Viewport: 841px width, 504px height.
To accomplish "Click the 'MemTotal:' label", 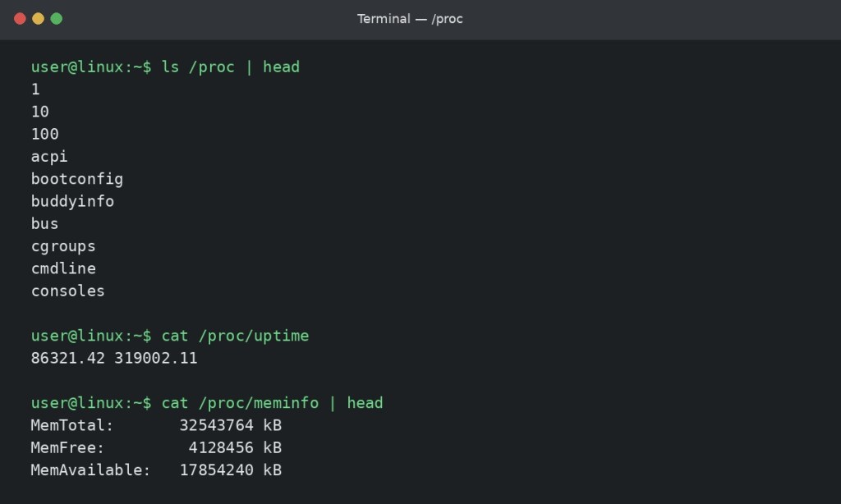I will 72,425.
